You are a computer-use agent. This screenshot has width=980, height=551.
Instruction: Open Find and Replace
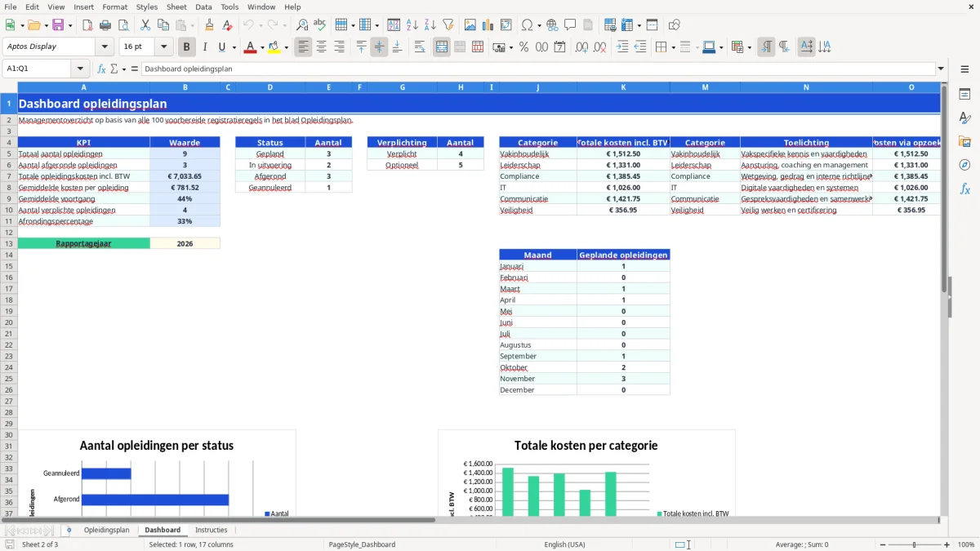coord(302,25)
